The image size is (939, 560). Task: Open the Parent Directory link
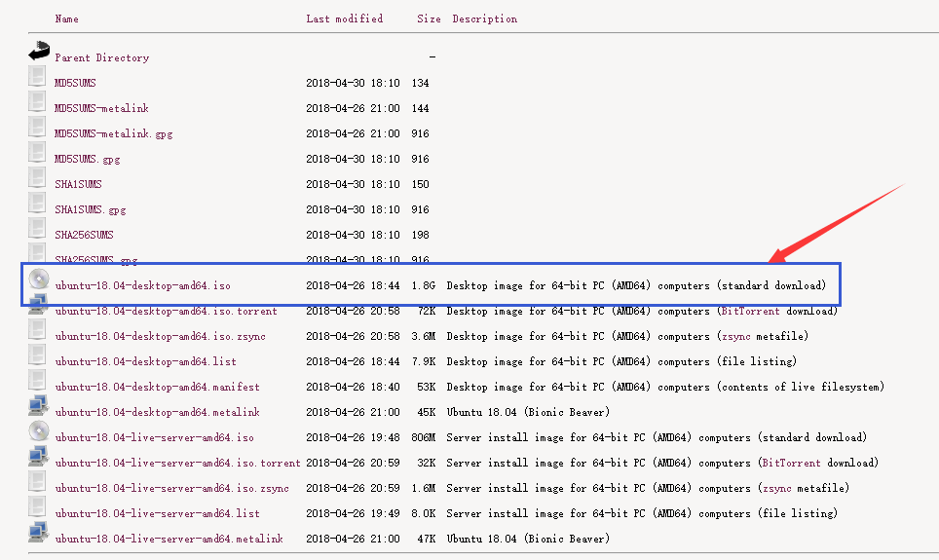coord(102,58)
